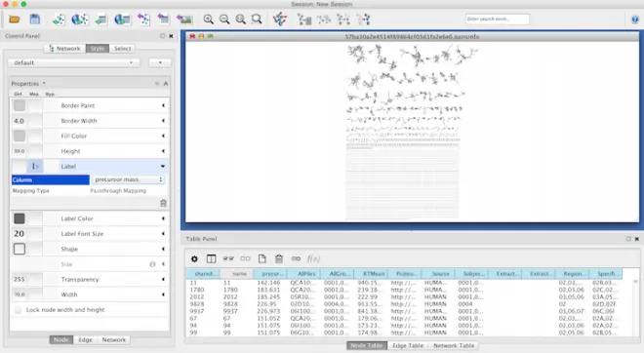Focus the search term input field
Image resolution: width=644 pixels, height=353 pixels.
[x=498, y=19]
